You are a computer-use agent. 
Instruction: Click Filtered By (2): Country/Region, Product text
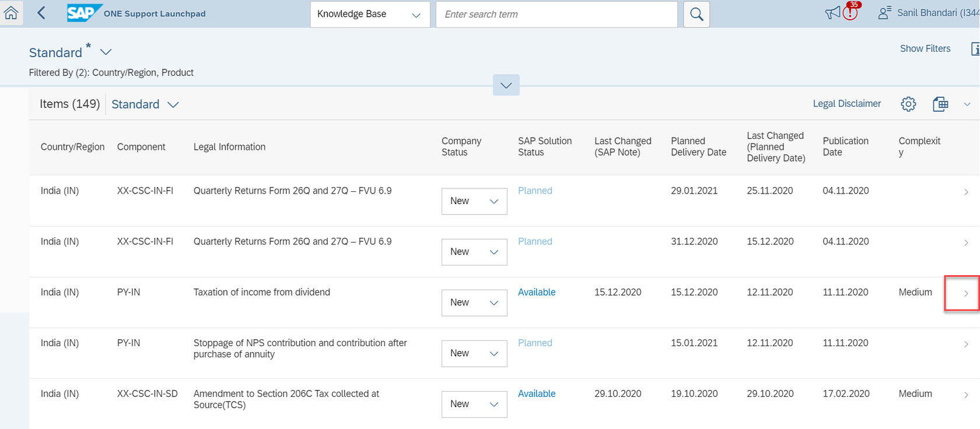pos(111,72)
